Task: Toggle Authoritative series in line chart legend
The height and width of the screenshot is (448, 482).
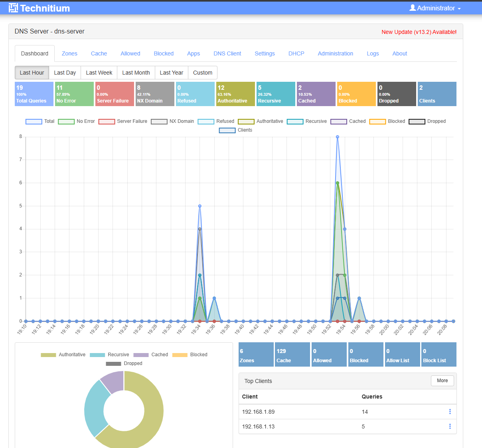Action: click(x=261, y=121)
